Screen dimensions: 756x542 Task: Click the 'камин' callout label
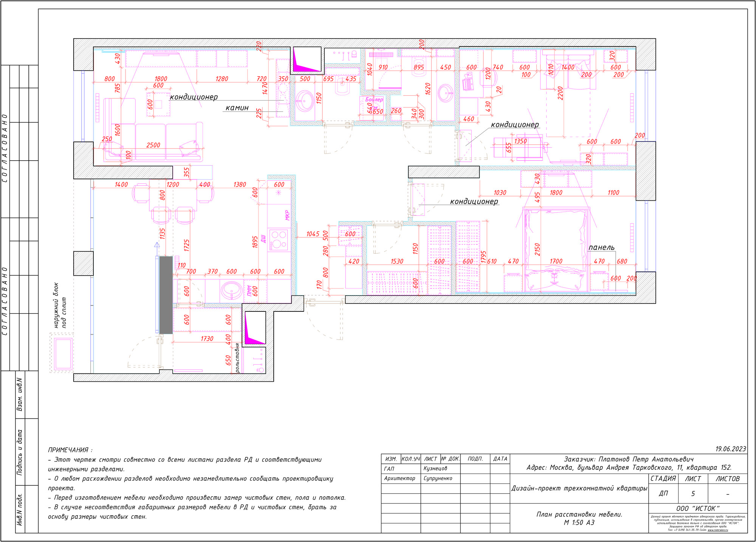coord(237,108)
